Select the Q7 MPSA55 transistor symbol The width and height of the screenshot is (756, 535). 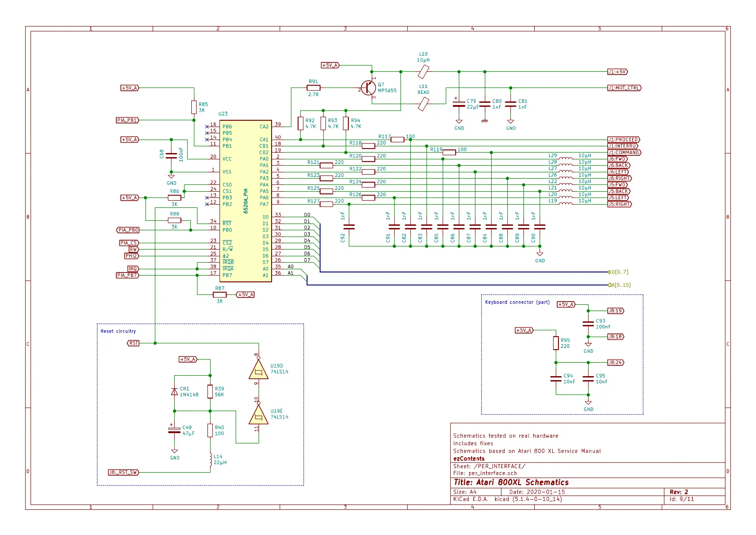pos(369,88)
